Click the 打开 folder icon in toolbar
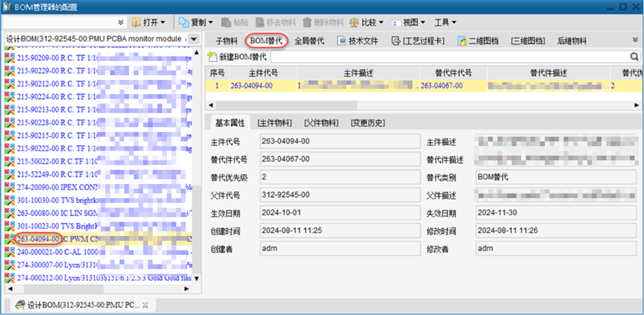Image resolution: width=644 pixels, height=315 pixels. click(x=136, y=22)
